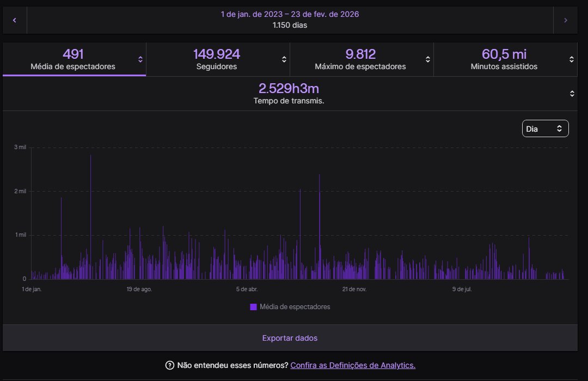Screen dimensions: 588x381
Task: Click the 1 mil axis label
Action: [x=21, y=235]
